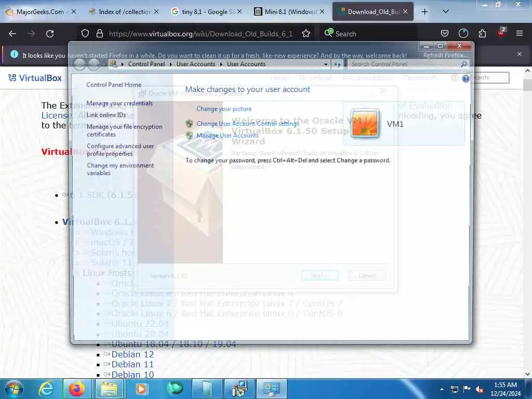Click the uBlock extension icon with badge
This screenshot has width=532, height=399.
[x=501, y=33]
